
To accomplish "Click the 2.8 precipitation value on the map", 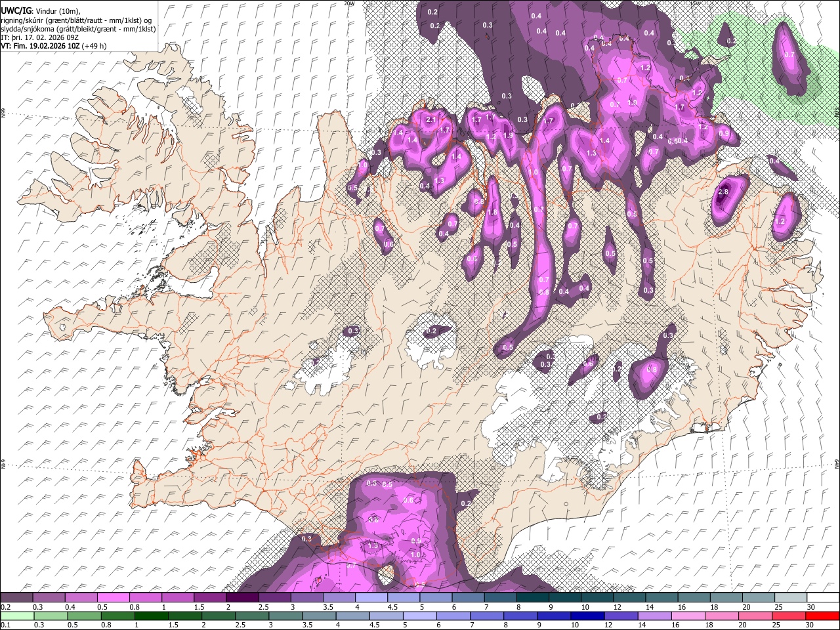I will [x=723, y=192].
